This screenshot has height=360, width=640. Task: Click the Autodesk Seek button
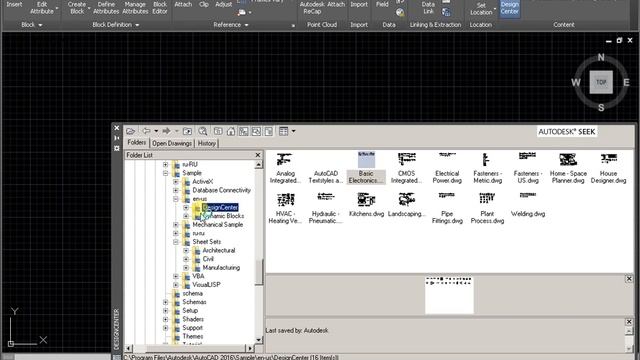click(x=567, y=132)
